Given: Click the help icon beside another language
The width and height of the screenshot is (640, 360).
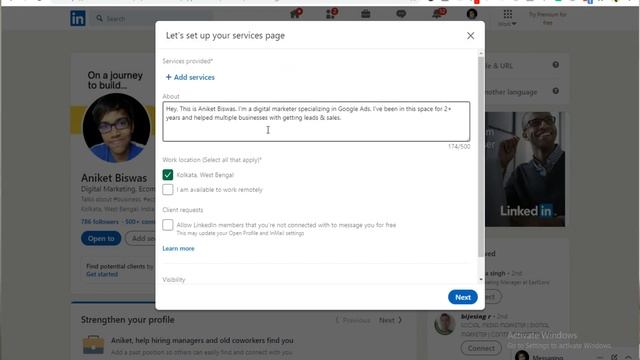Looking at the screenshot, I should pos(556,91).
